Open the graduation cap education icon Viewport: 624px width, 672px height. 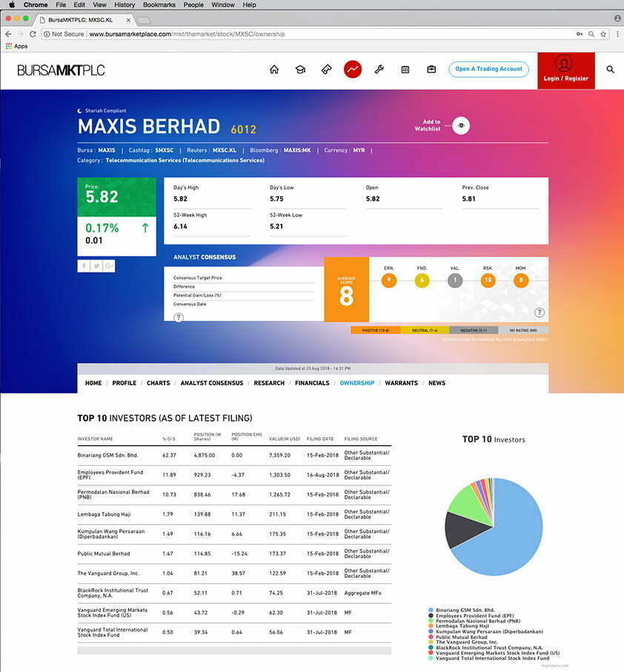pos(300,70)
